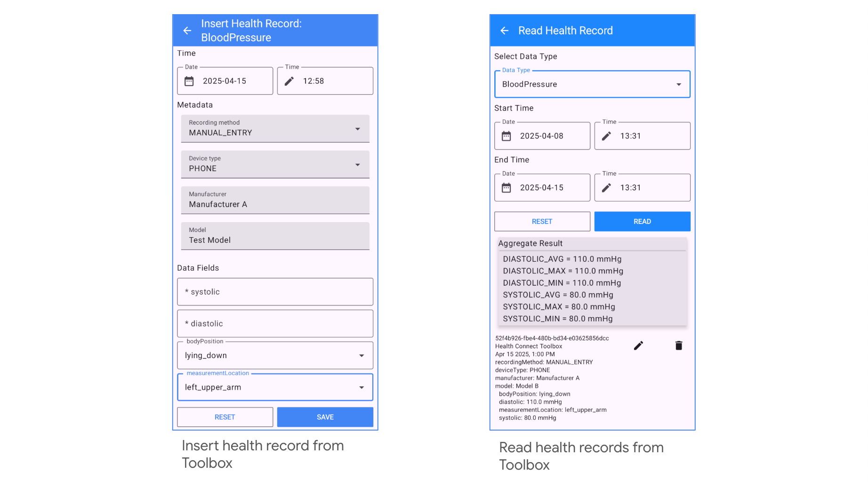Click the back arrow on Read Health Record

point(504,30)
